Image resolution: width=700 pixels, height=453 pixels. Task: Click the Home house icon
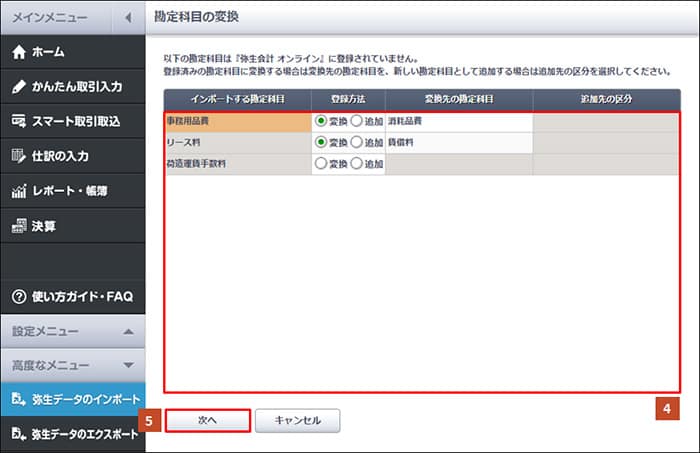pos(18,52)
